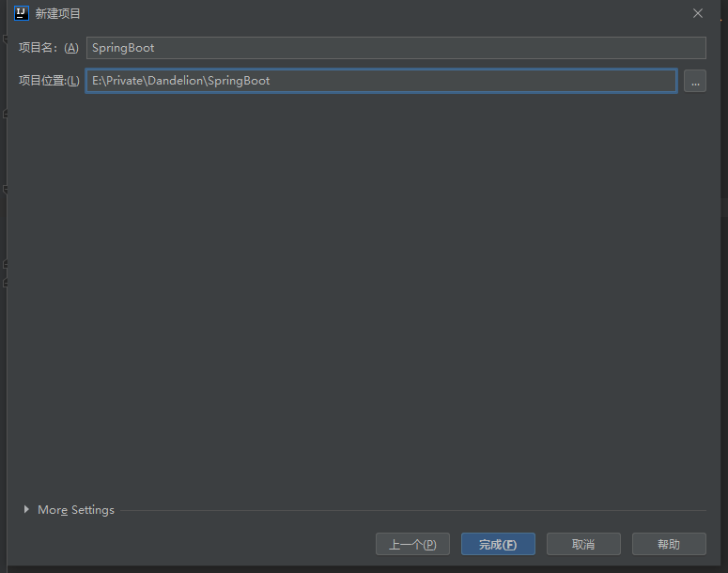Go back with the 上一个(P) button
This screenshot has width=728, height=573.
(412, 544)
